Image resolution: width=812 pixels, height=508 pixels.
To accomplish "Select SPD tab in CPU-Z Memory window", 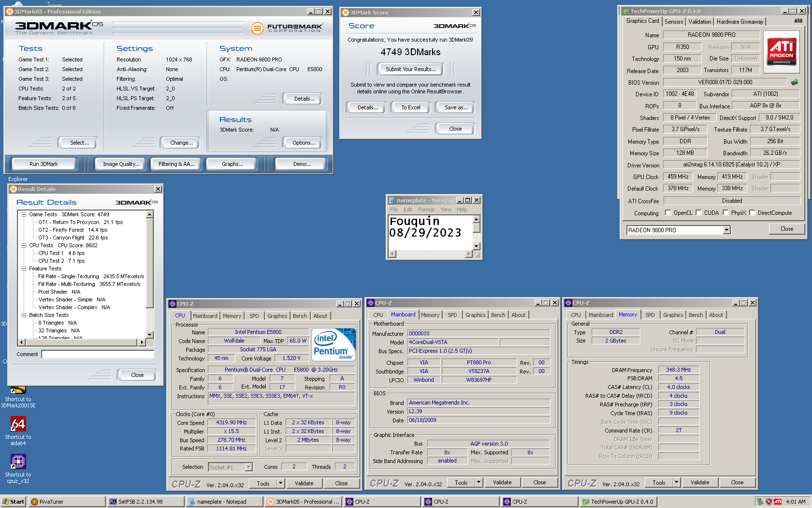I will click(650, 315).
